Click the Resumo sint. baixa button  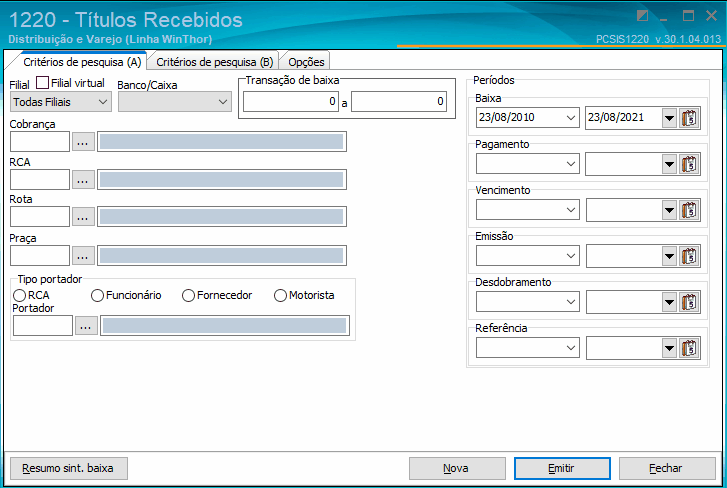tap(68, 468)
